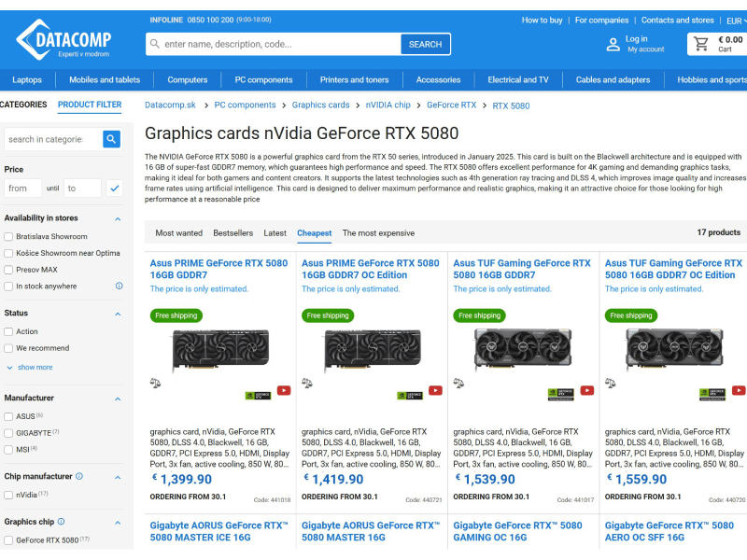Check Presov MAX store filter
The image size is (747, 560).
point(8,270)
